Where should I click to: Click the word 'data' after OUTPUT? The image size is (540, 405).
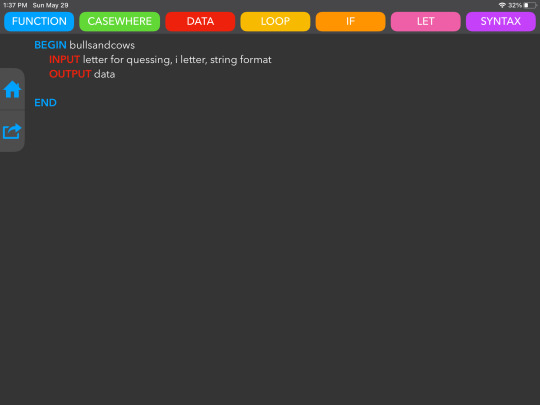(x=105, y=74)
